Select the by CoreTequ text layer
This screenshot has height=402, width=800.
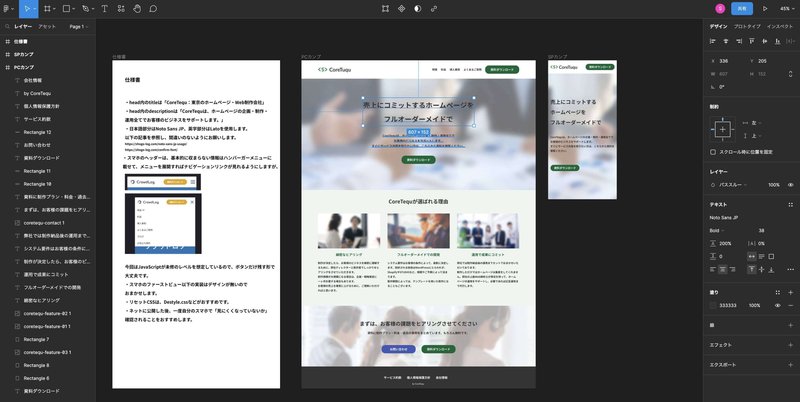[37, 93]
